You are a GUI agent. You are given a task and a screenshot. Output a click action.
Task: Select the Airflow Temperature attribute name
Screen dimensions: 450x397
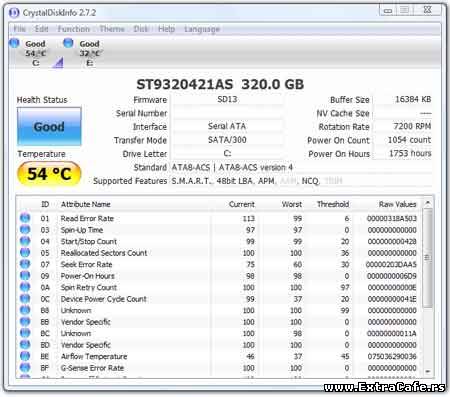(94, 356)
